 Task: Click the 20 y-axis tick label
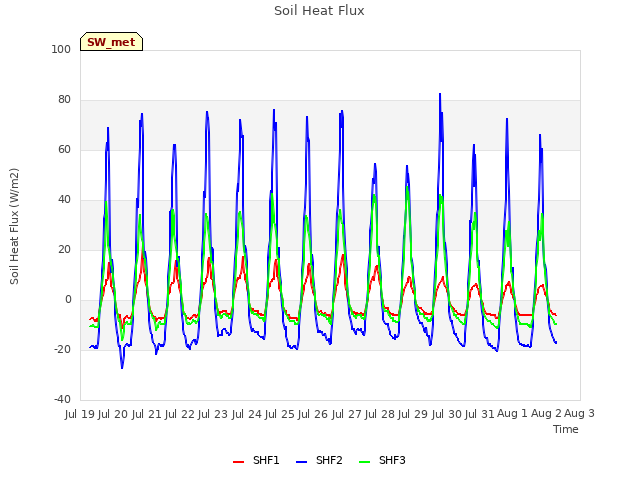click(x=64, y=249)
